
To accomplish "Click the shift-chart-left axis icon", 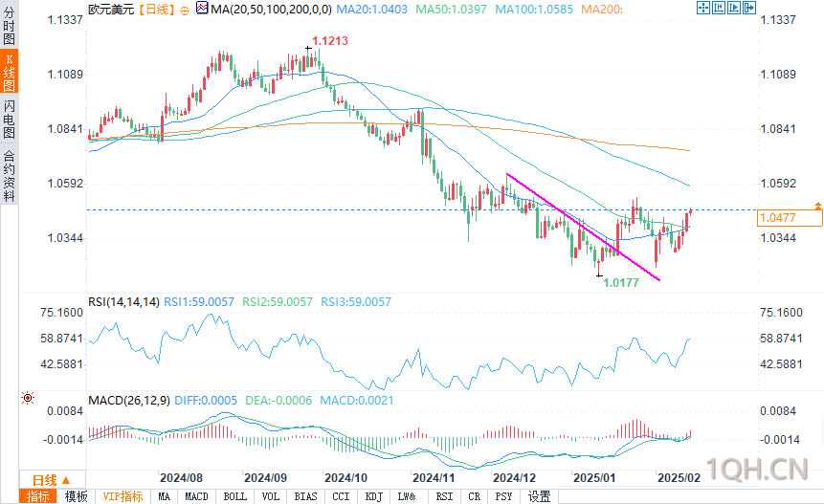I will (x=719, y=8).
